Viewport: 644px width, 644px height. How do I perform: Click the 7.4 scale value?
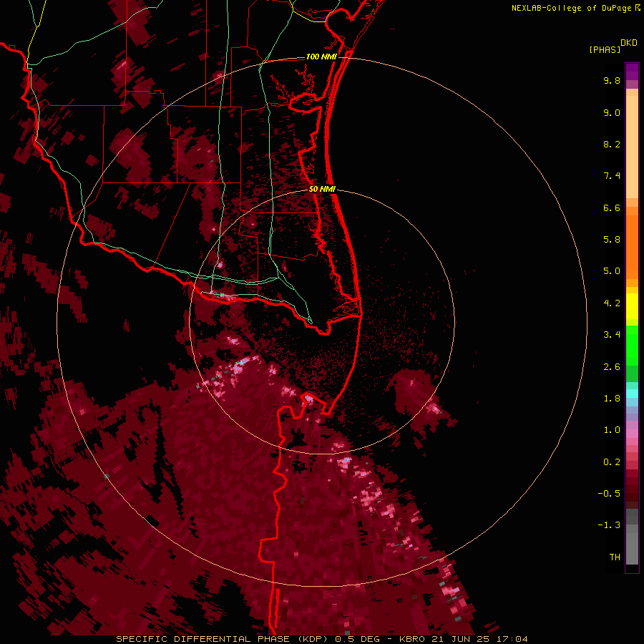(612, 176)
